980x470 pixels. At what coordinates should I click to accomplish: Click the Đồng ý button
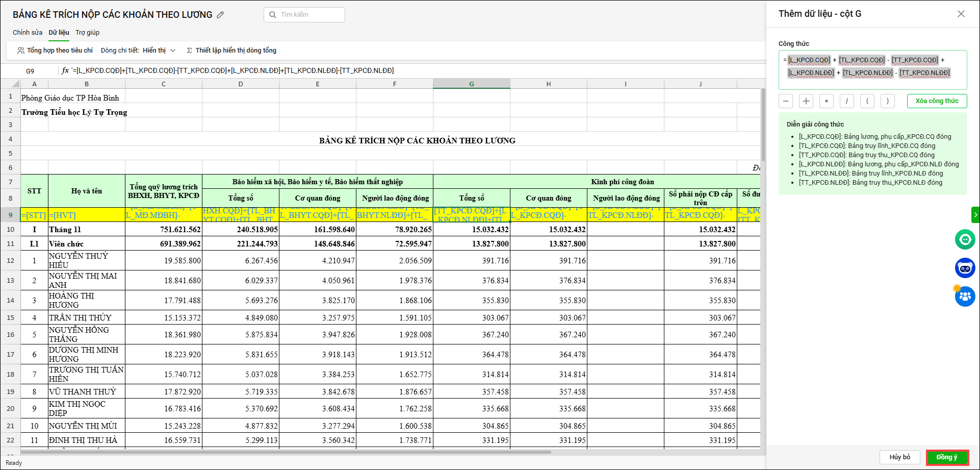point(947,457)
